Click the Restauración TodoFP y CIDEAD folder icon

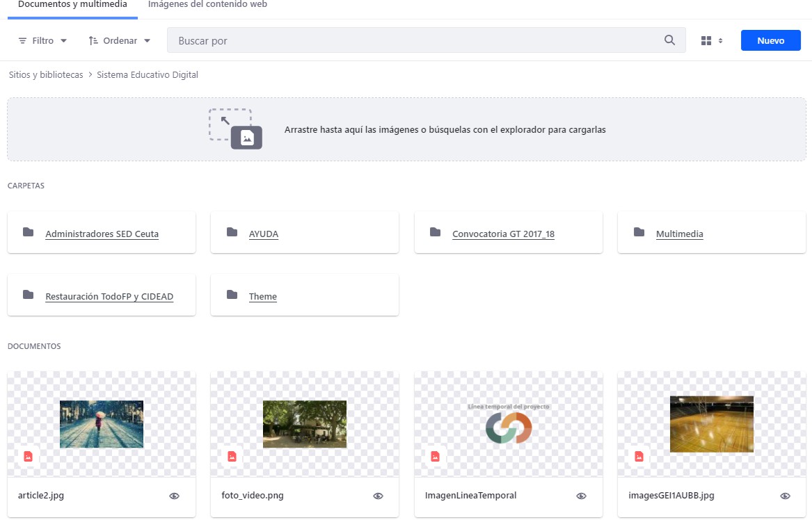(28, 295)
